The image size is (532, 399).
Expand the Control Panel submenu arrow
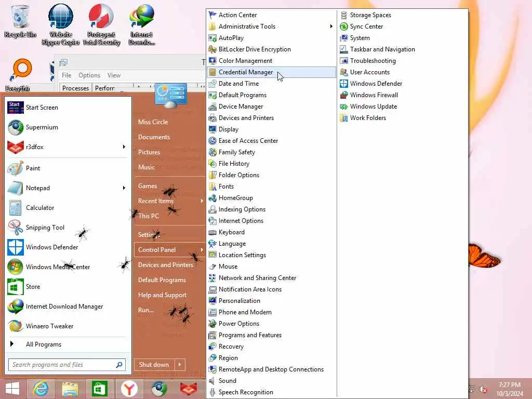click(202, 250)
